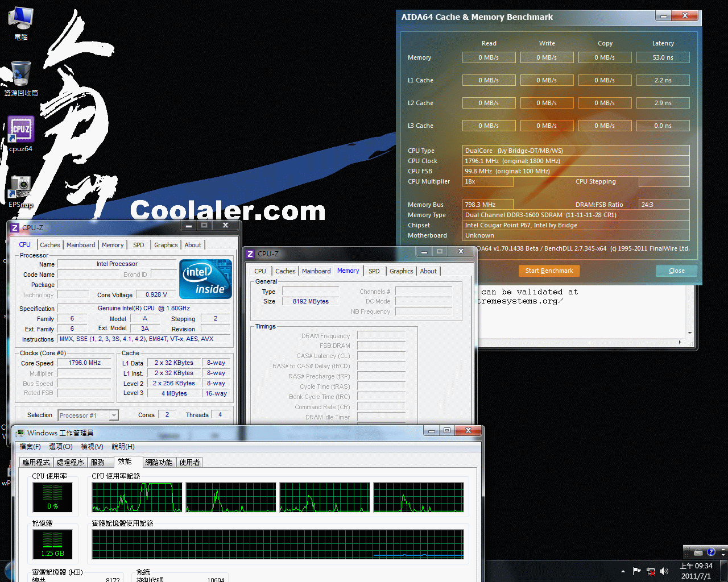Open the 網路功能 tab in Task Manager
The image size is (728, 582).
(x=159, y=463)
